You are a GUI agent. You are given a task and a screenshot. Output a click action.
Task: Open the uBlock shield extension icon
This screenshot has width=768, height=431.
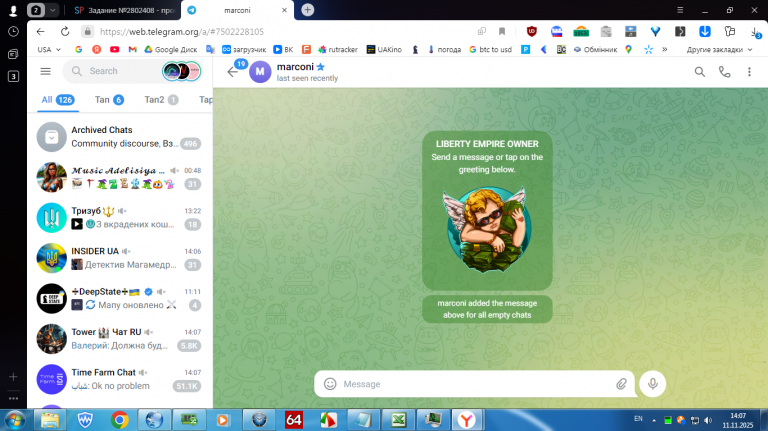(532, 31)
